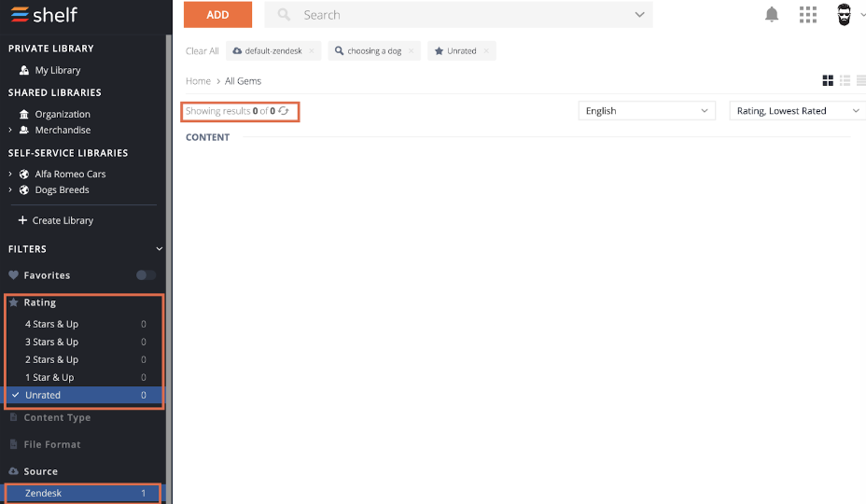
Task: Click the plus icon for Create Library
Action: tap(22, 220)
